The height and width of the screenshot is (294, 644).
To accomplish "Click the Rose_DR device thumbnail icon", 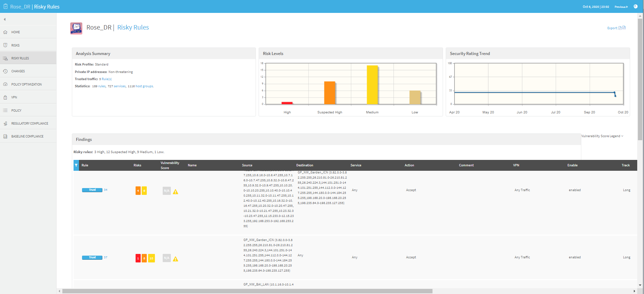I will [x=76, y=28].
